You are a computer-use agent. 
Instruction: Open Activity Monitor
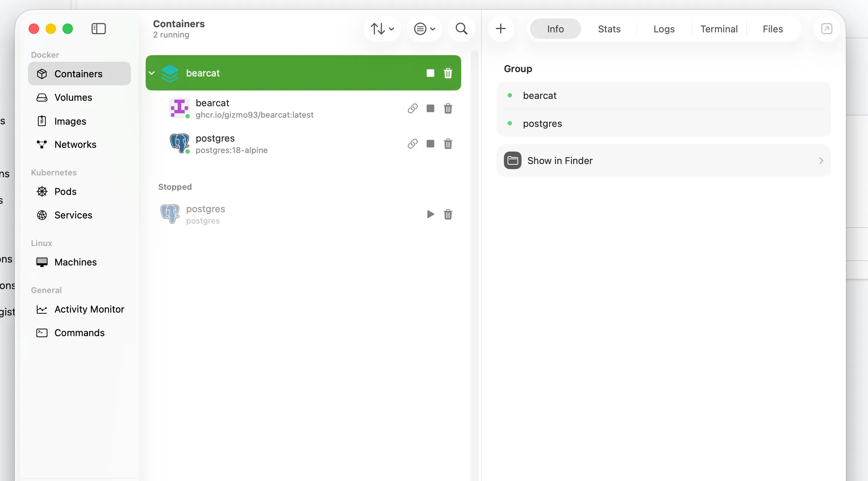[x=79, y=309]
